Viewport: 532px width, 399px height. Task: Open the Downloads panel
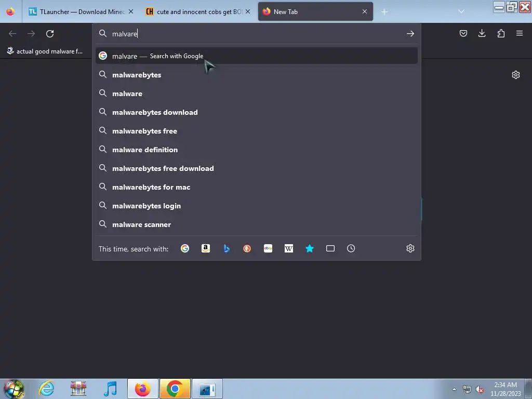coord(482,33)
